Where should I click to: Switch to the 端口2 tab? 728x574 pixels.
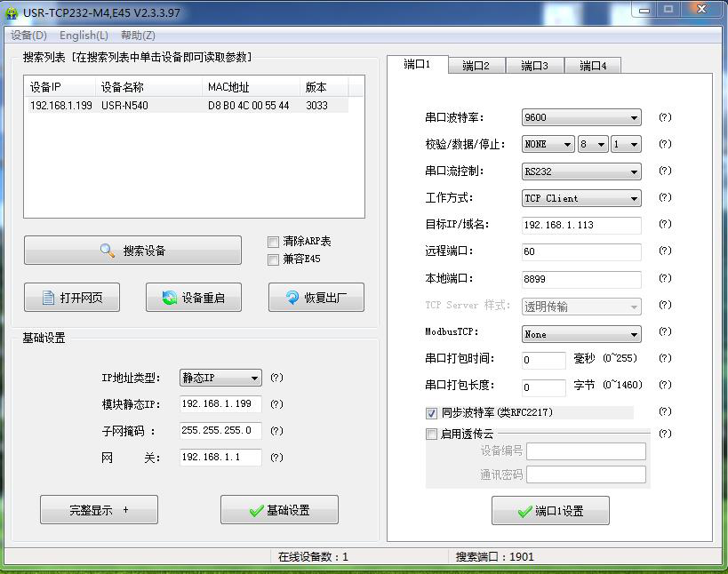[x=476, y=66]
